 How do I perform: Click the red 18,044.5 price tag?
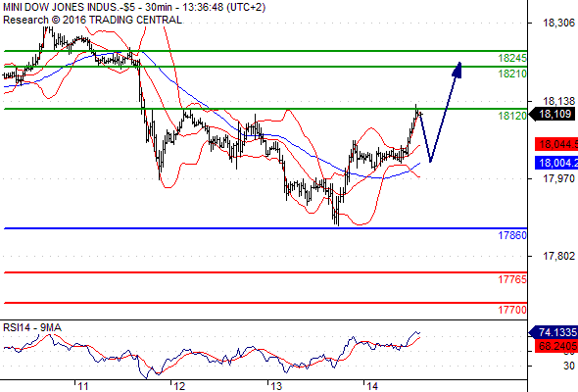point(556,144)
